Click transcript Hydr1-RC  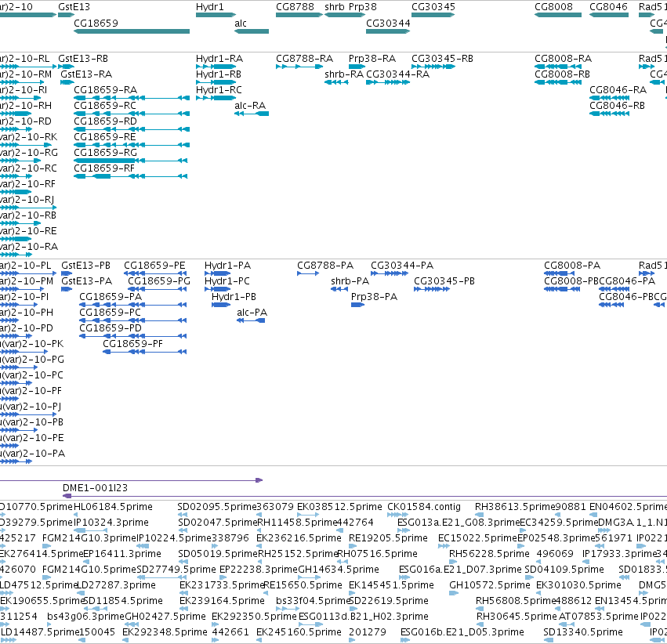click(x=219, y=90)
